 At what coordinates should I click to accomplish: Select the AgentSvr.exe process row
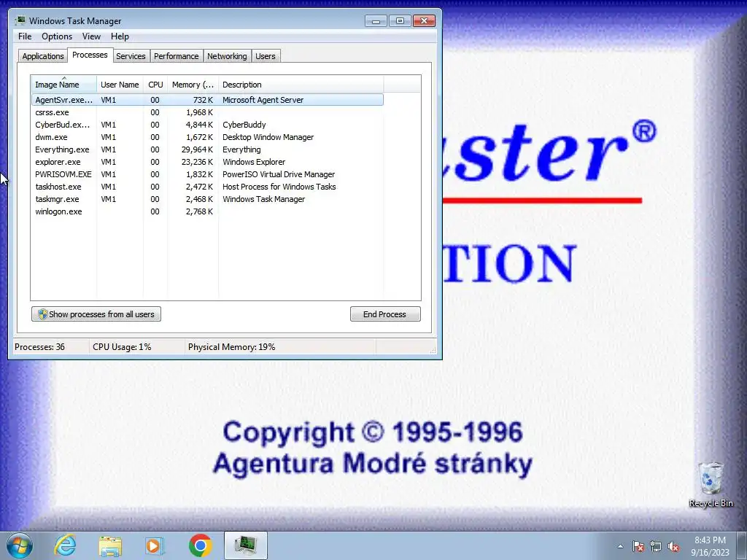tap(207, 100)
